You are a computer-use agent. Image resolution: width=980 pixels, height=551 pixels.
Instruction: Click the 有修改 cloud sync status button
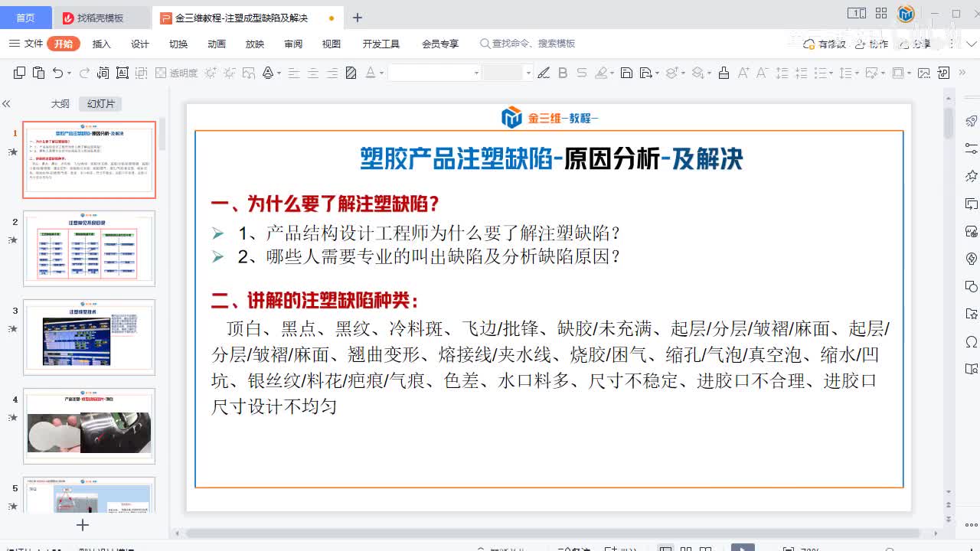825,44
